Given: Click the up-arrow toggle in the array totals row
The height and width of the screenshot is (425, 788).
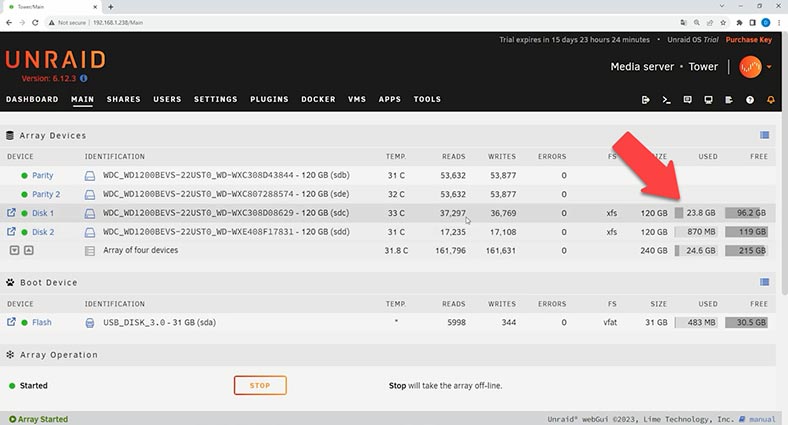Looking at the screenshot, I should click(x=29, y=250).
